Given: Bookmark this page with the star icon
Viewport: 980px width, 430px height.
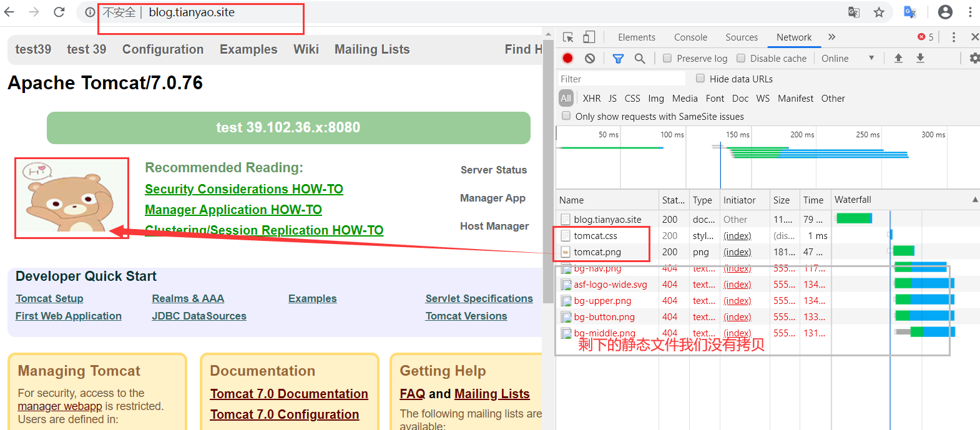Looking at the screenshot, I should pos(879,12).
